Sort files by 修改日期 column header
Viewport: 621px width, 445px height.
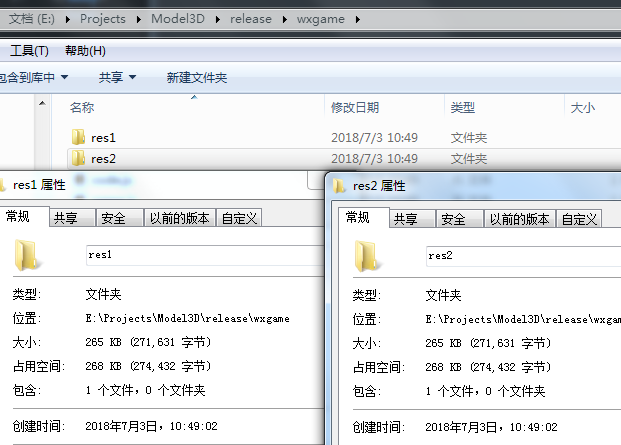pos(355,107)
